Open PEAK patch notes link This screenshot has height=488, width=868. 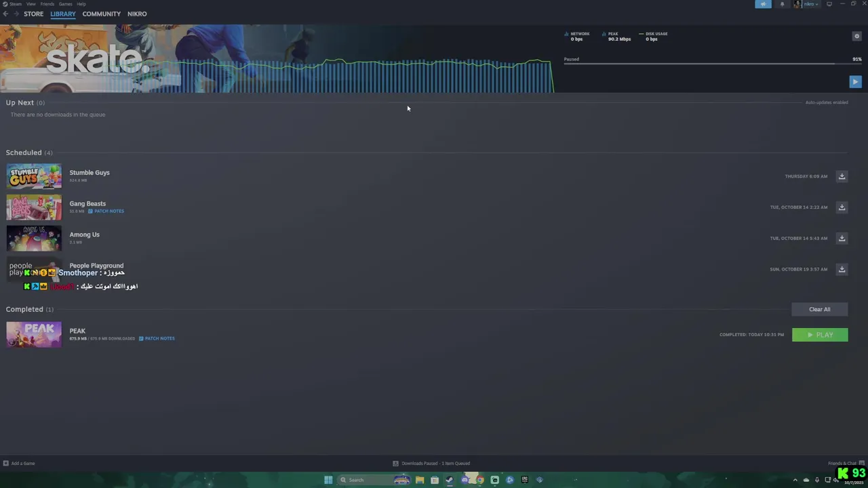tap(157, 338)
